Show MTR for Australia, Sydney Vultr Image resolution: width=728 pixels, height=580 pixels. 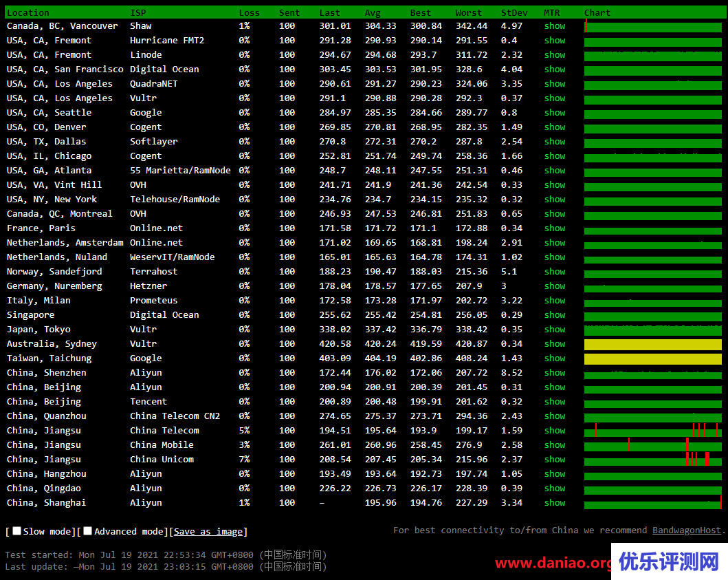point(555,343)
